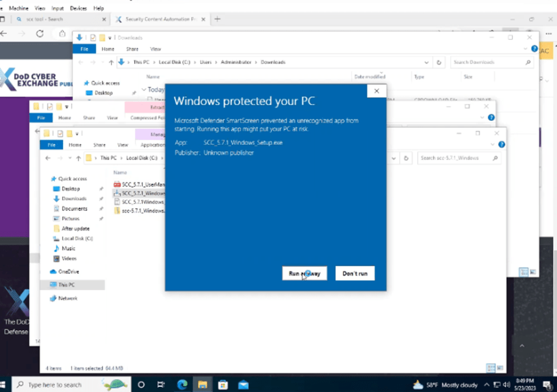Image resolution: width=557 pixels, height=392 pixels.
Task: Open the Mail app in the taskbar
Action: [x=243, y=384]
